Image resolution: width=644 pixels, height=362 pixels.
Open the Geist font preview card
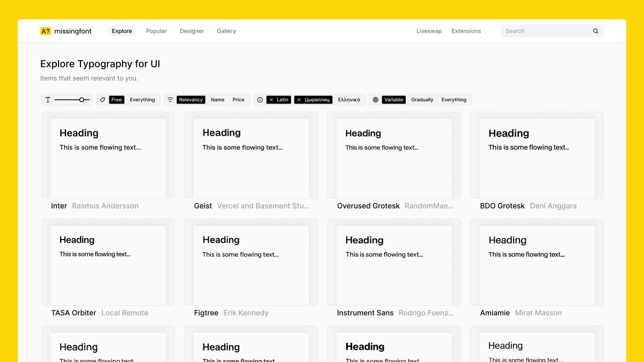(251, 155)
